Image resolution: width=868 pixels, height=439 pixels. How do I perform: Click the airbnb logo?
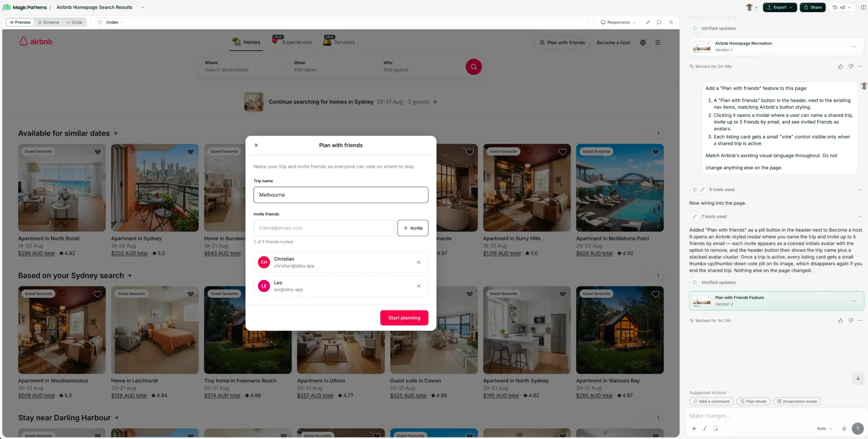click(x=36, y=42)
